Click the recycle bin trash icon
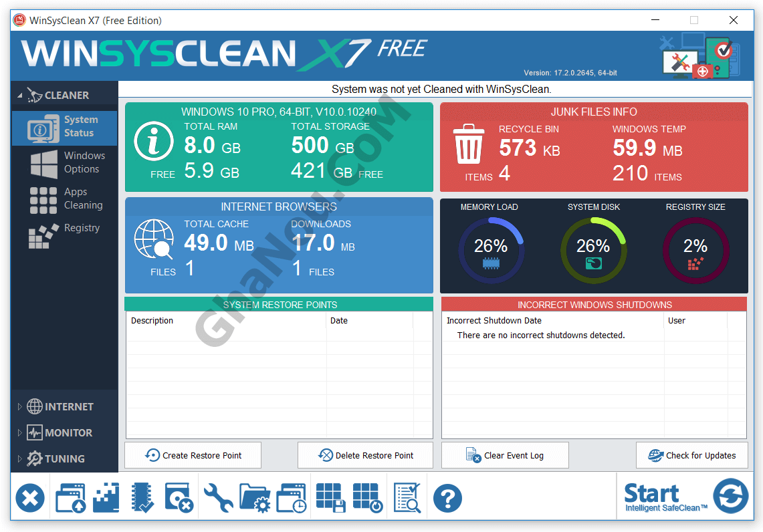This screenshot has width=763, height=532. (469, 144)
